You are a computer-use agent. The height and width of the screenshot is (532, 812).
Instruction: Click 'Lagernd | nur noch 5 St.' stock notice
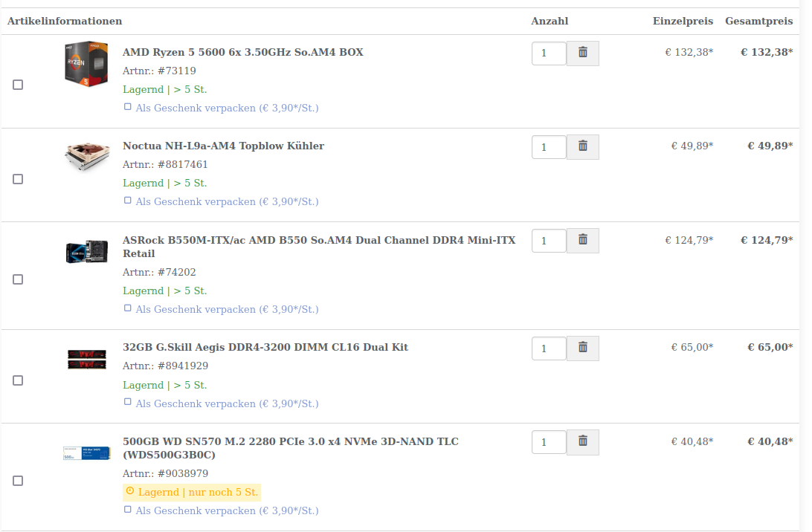(192, 492)
